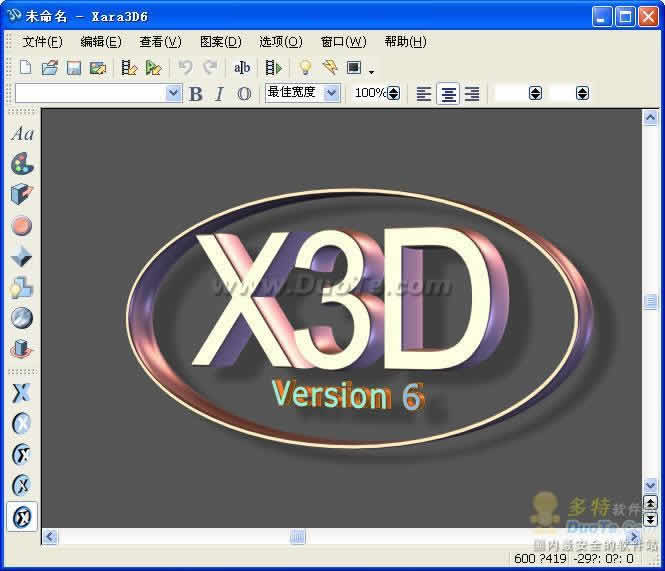Click the dark screen display icon
Image resolution: width=665 pixels, height=571 pixels.
coord(354,67)
